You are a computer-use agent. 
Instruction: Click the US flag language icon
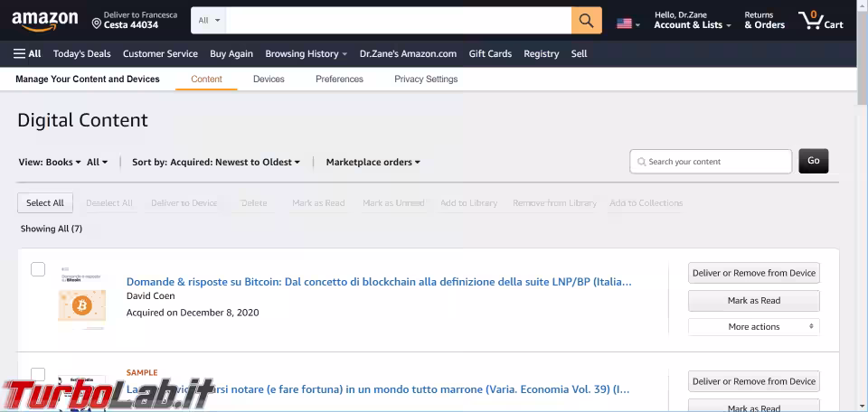(x=625, y=23)
